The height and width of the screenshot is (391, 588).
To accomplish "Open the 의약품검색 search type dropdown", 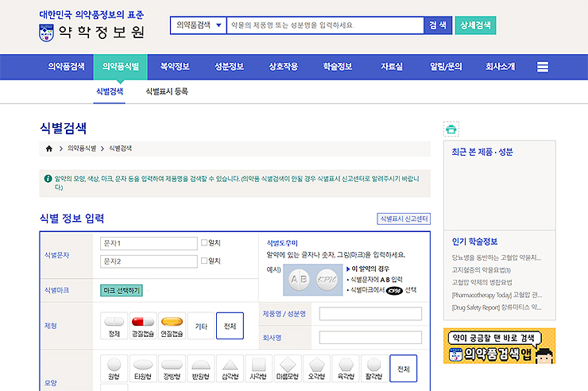I will [199, 25].
